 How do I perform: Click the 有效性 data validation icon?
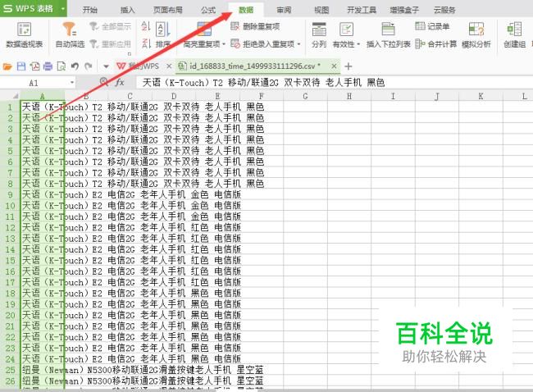(346, 30)
